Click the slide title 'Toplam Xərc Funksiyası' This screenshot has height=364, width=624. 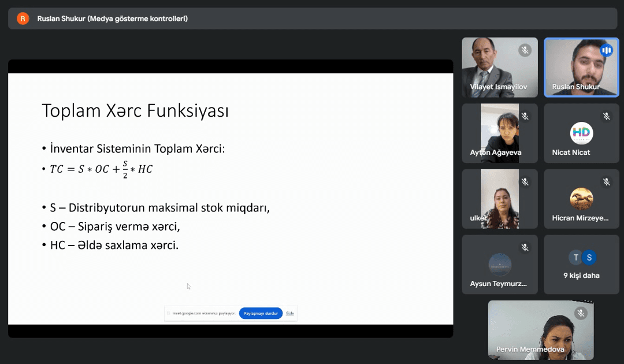point(135,111)
